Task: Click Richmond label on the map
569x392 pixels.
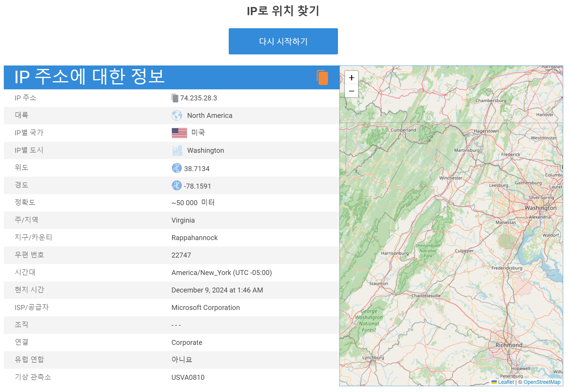Action: pyautogui.click(x=509, y=345)
